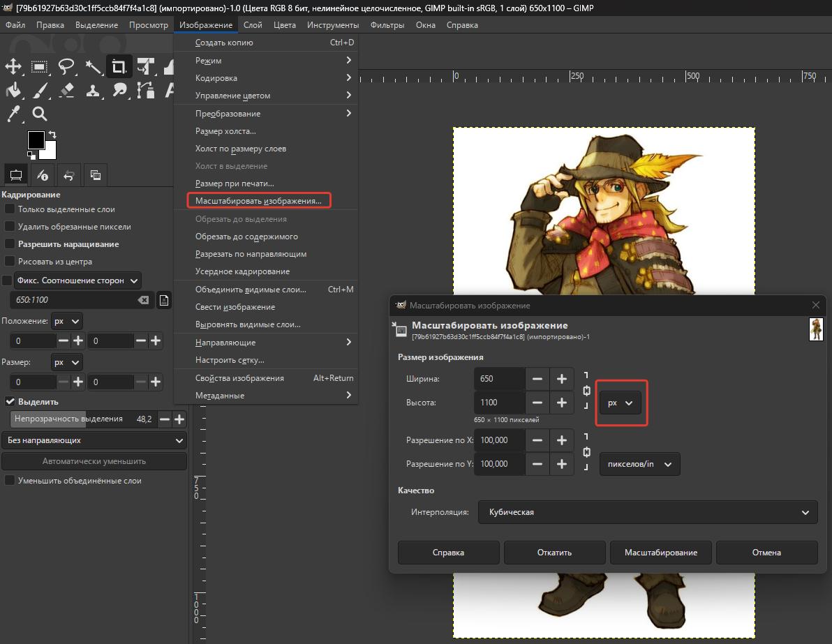Screen dimensions: 832x644
Task: Click the portrait orientation icon beside aspect field
Action: [164, 300]
